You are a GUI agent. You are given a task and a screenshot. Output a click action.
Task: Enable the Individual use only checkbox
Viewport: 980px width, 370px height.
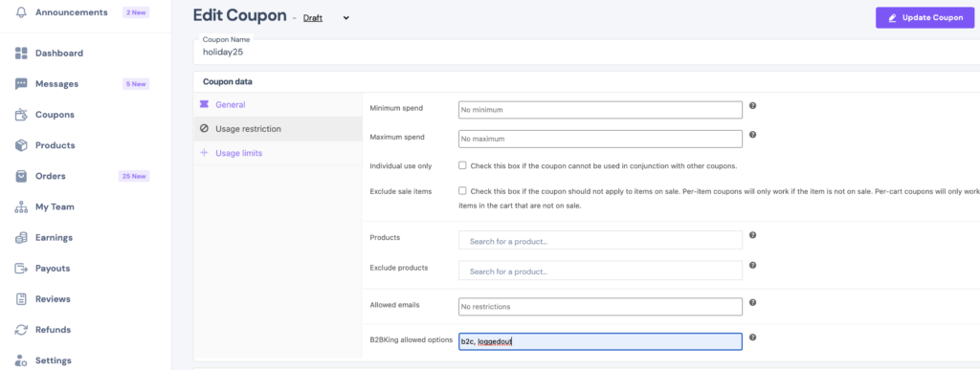[462, 165]
